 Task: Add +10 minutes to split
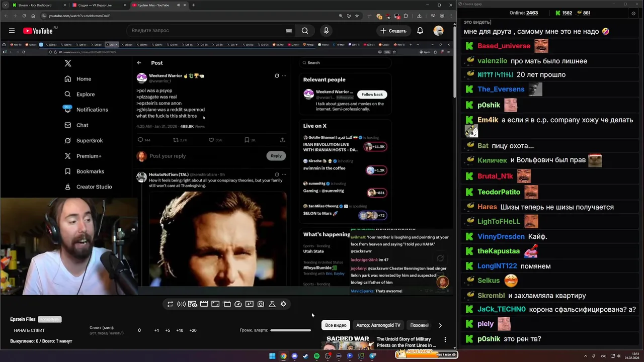tap(180, 330)
